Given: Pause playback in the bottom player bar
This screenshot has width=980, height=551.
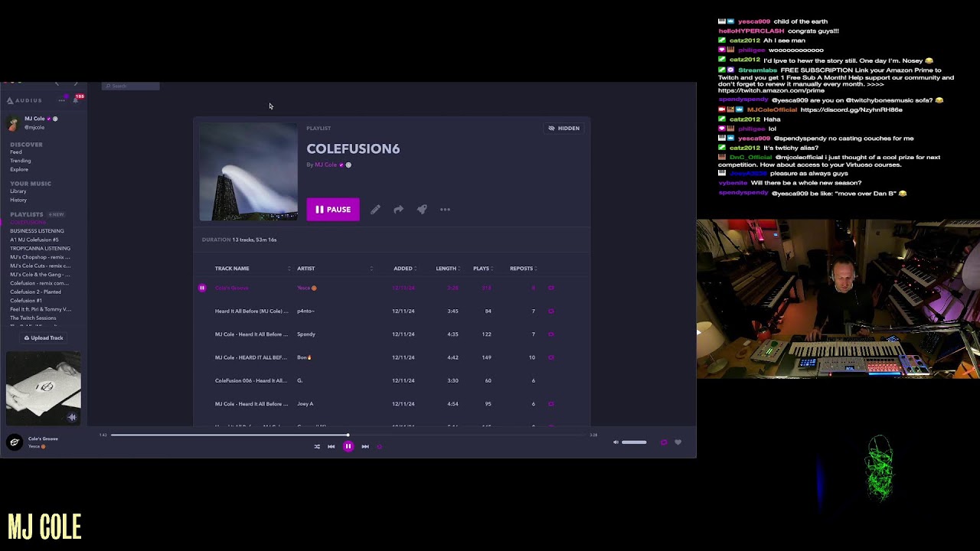Looking at the screenshot, I should pyautogui.click(x=348, y=446).
